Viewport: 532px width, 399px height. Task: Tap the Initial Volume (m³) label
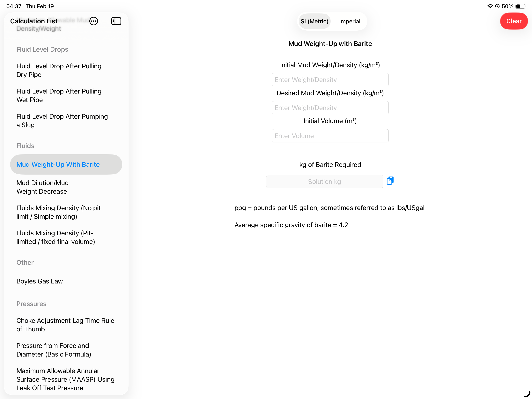coord(330,121)
